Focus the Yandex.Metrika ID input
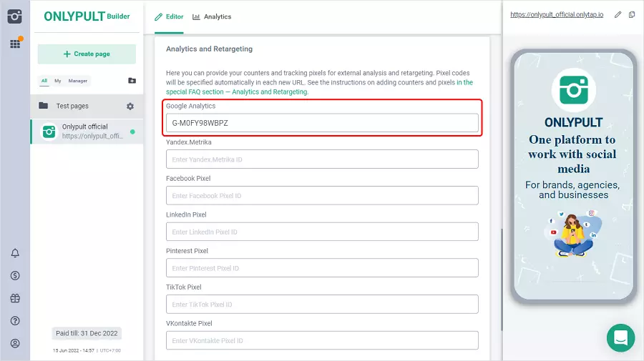This screenshot has width=644, height=361. tap(322, 159)
